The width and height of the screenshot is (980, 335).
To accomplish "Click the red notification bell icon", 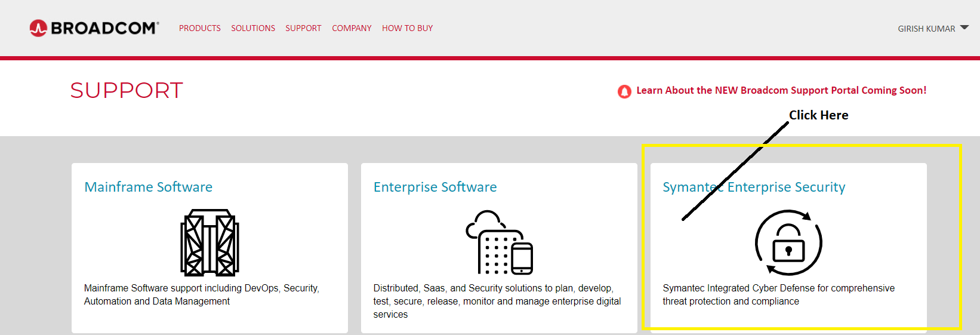I will (624, 91).
